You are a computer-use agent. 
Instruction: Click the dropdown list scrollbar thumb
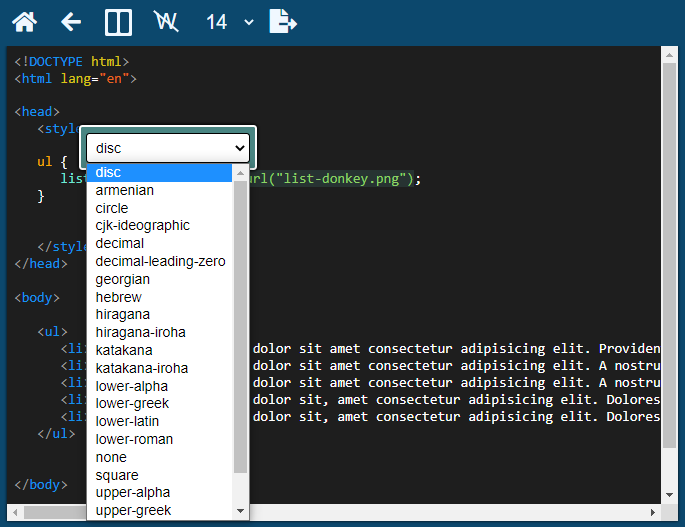tap(240, 327)
